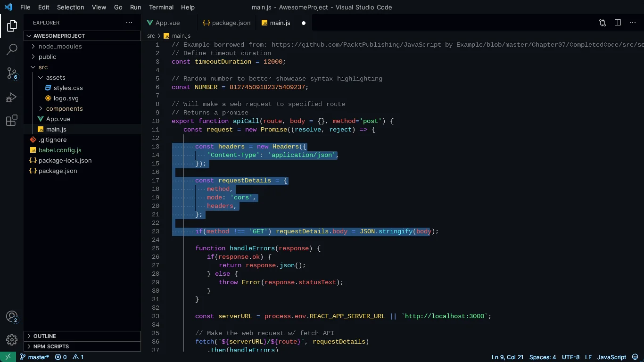Screen dimensions: 644x362
Task: Open logo.svg in explorer
Action: click(83, 98)
